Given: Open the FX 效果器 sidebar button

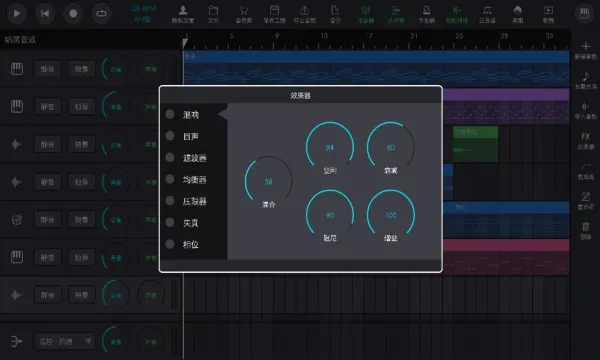Looking at the screenshot, I should tap(585, 140).
